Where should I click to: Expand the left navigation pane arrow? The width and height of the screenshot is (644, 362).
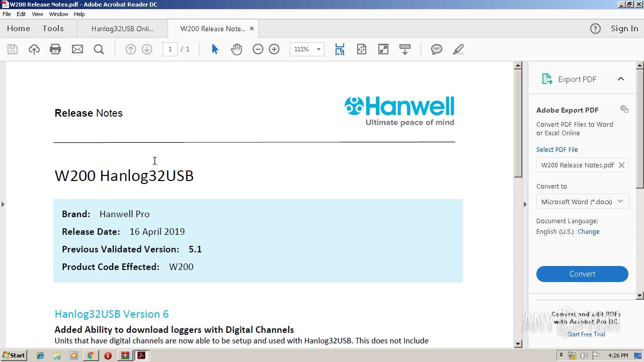(3, 204)
